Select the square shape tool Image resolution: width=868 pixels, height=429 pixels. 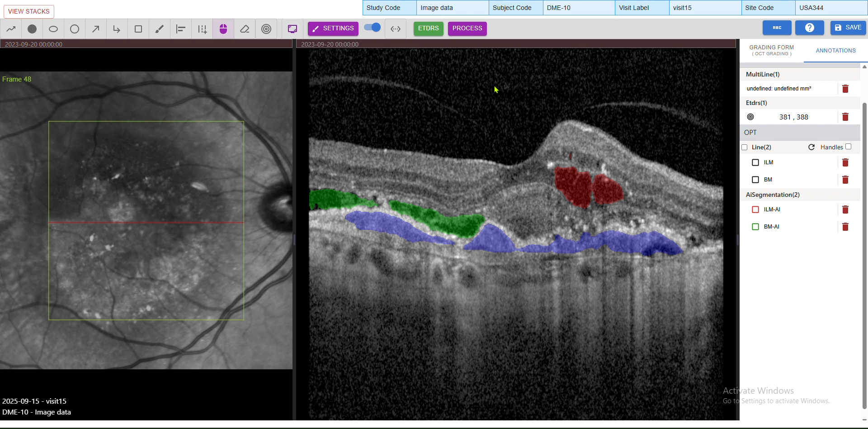tap(138, 29)
